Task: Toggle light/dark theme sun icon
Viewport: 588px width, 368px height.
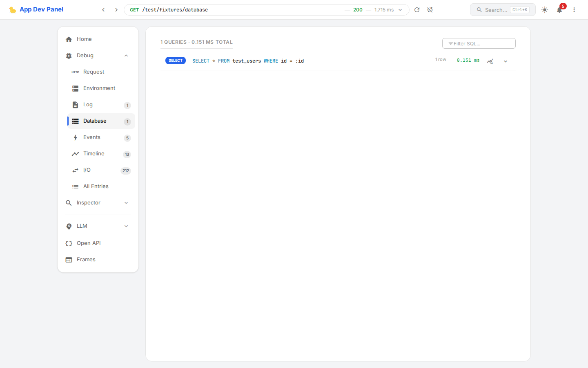Action: 545,10
